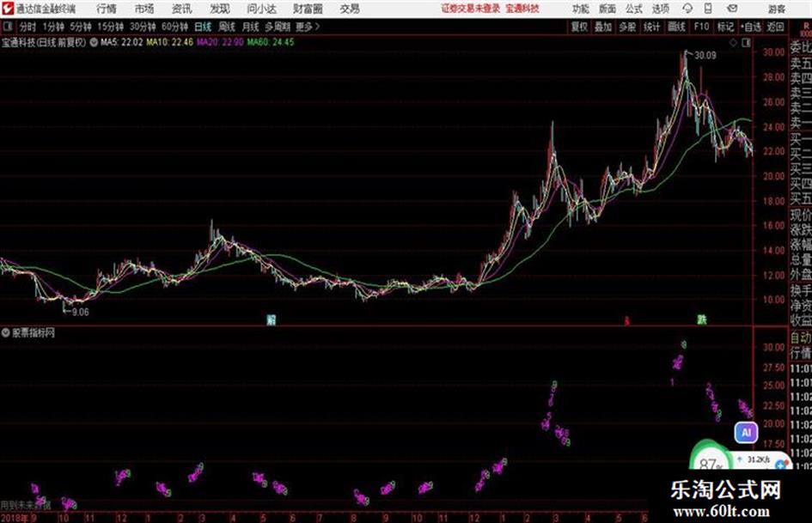The width and height of the screenshot is (812, 523).
Task: Click the headset customer service icon
Action: 687,9
